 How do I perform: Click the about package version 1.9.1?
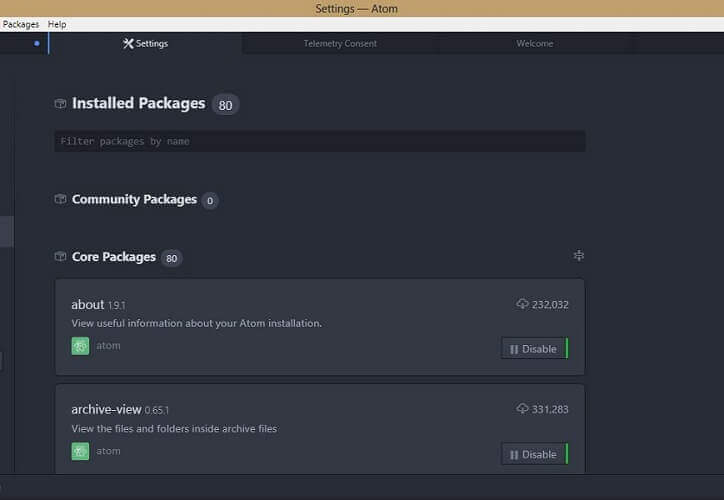point(116,306)
